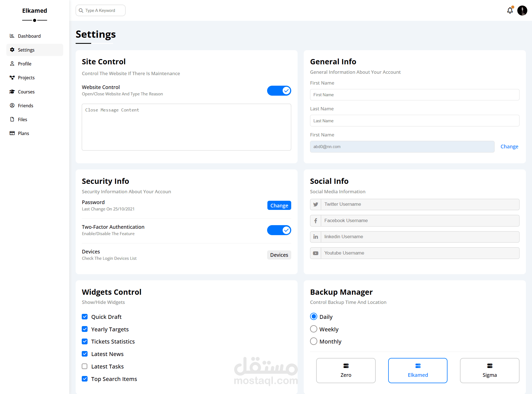Click the Change link beside email
The image size is (532, 394).
[x=509, y=146]
